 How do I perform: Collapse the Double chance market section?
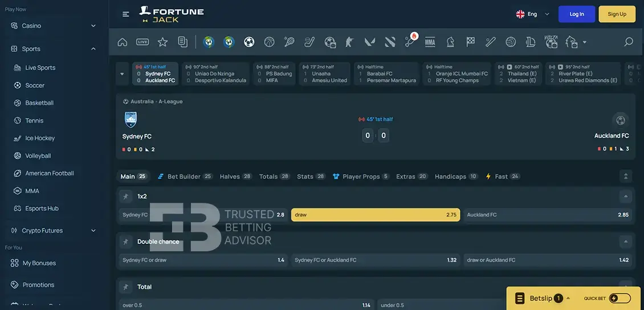pos(626,242)
